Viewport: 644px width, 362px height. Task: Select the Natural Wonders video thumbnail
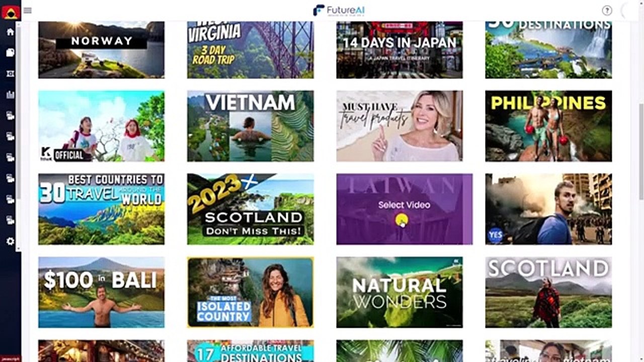pos(399,292)
